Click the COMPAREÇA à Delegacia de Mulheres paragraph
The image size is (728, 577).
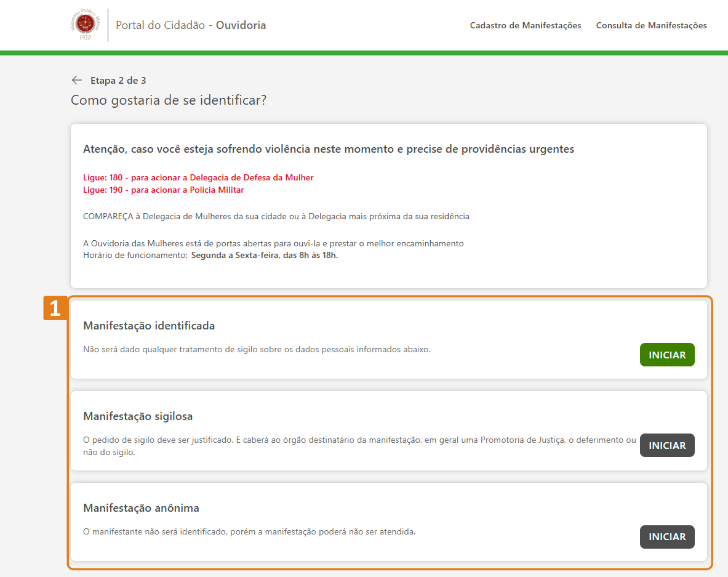(276, 216)
